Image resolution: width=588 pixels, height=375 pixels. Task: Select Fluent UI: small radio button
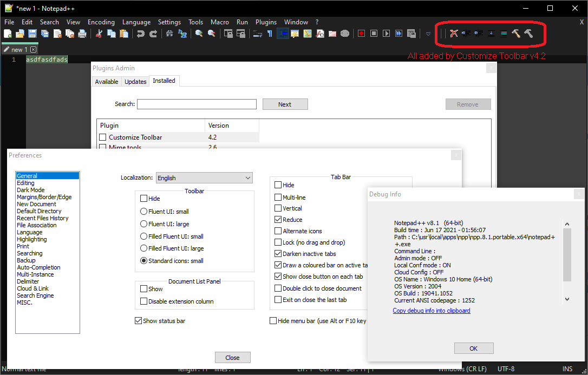click(143, 212)
